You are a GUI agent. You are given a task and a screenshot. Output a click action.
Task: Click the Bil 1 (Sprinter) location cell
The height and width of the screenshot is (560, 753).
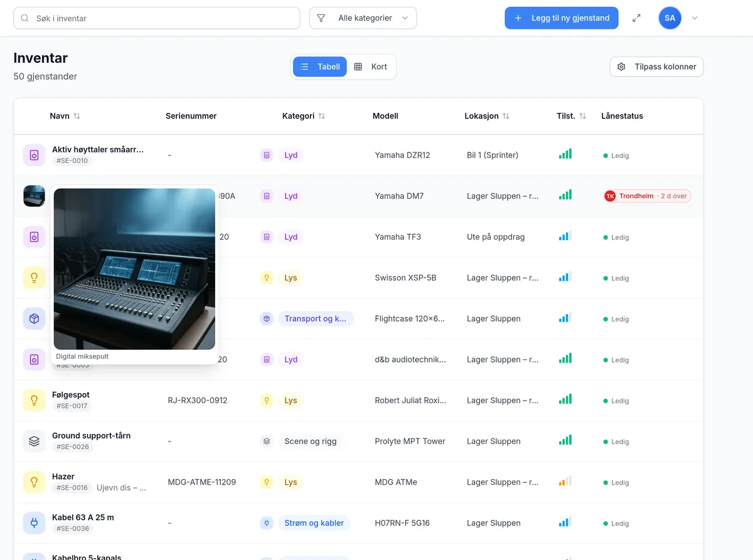[493, 155]
